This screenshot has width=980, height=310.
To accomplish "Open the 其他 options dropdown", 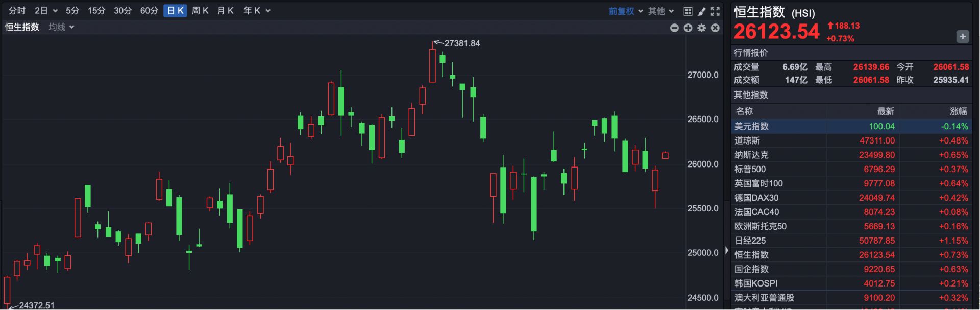I will tap(661, 11).
